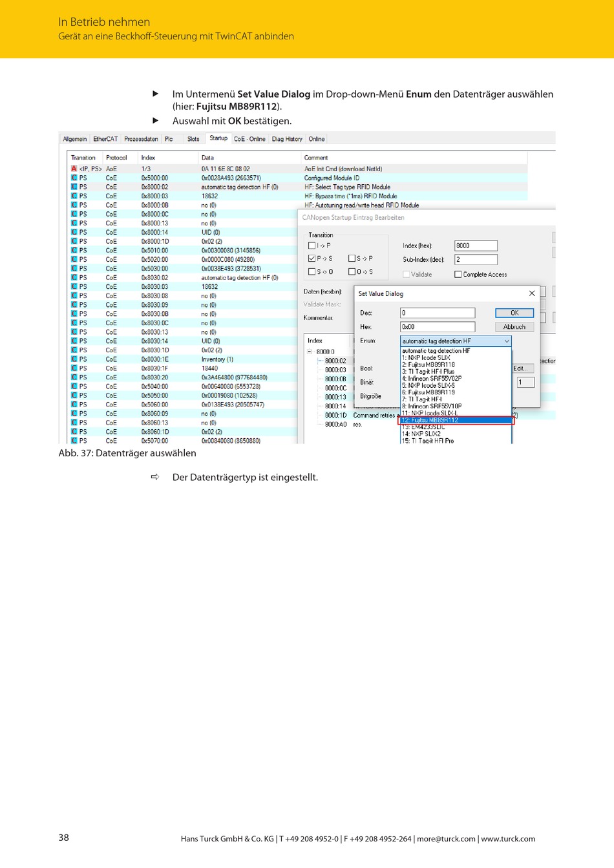Close the Set Value Dialog
Screen dimensions: 614x868
pyautogui.click(x=532, y=293)
